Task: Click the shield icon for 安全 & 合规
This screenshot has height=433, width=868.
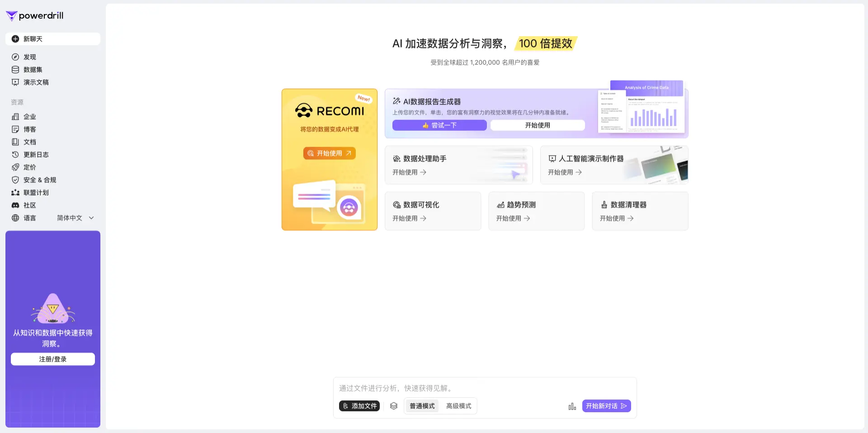Action: [15, 180]
